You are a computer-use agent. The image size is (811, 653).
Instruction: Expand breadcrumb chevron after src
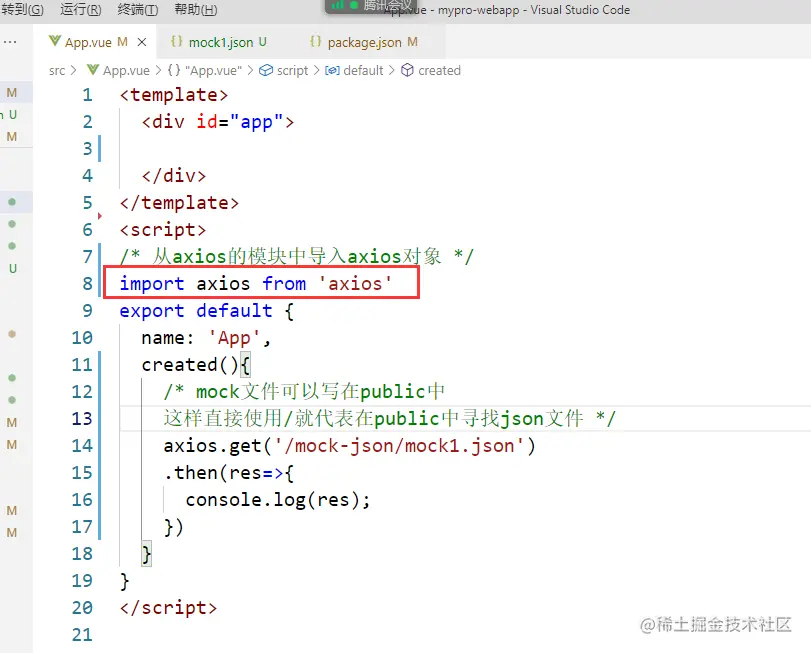coord(73,70)
